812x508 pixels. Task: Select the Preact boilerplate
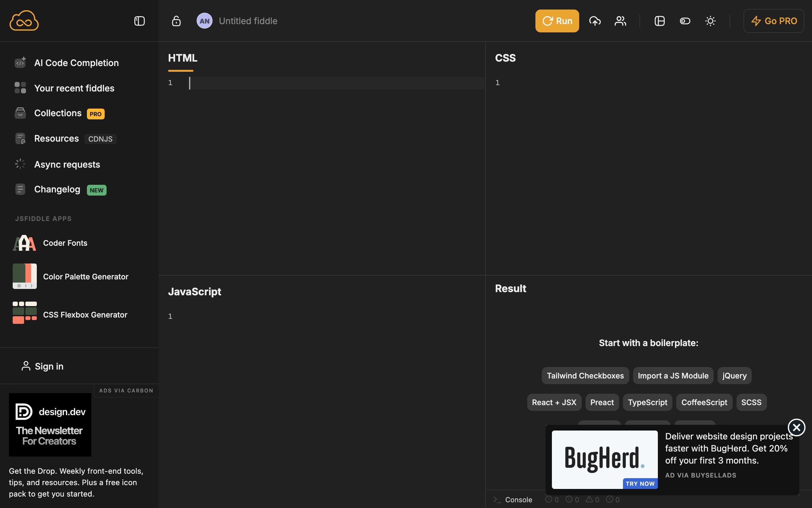[602, 402]
